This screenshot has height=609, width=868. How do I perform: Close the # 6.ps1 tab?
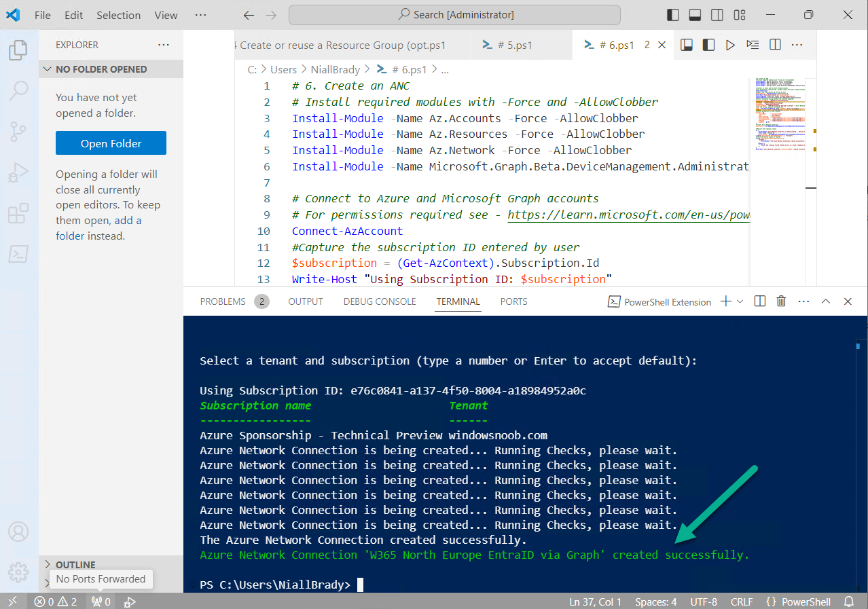[x=662, y=45]
